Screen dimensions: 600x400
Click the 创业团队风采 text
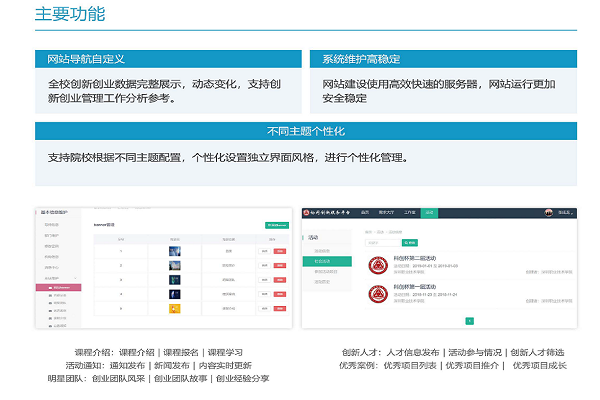(119, 379)
